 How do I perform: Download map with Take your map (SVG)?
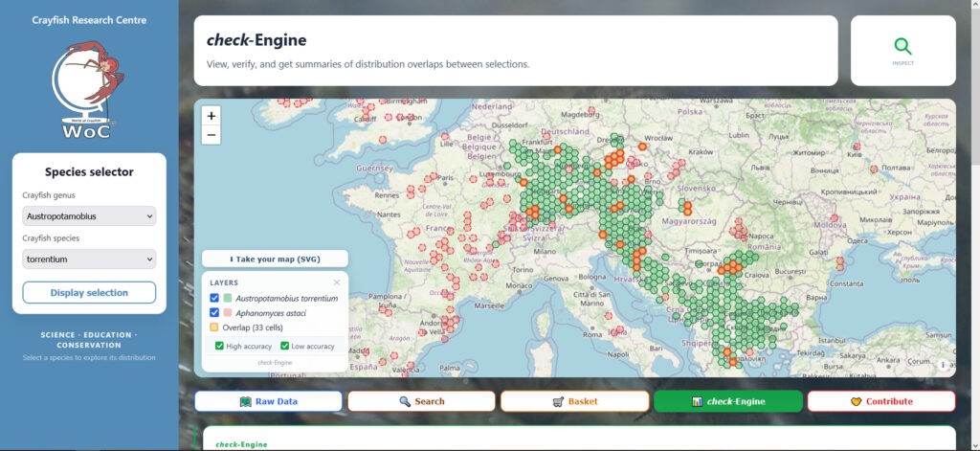tap(276, 259)
